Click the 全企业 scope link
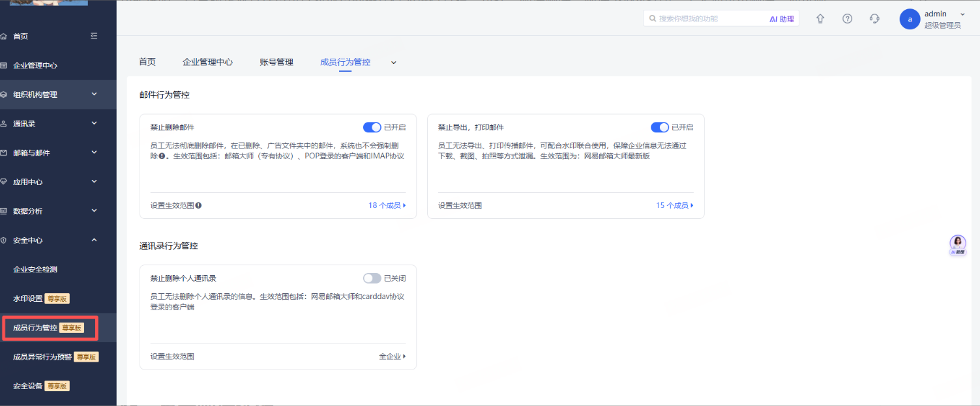The height and width of the screenshot is (406, 980). [393, 356]
